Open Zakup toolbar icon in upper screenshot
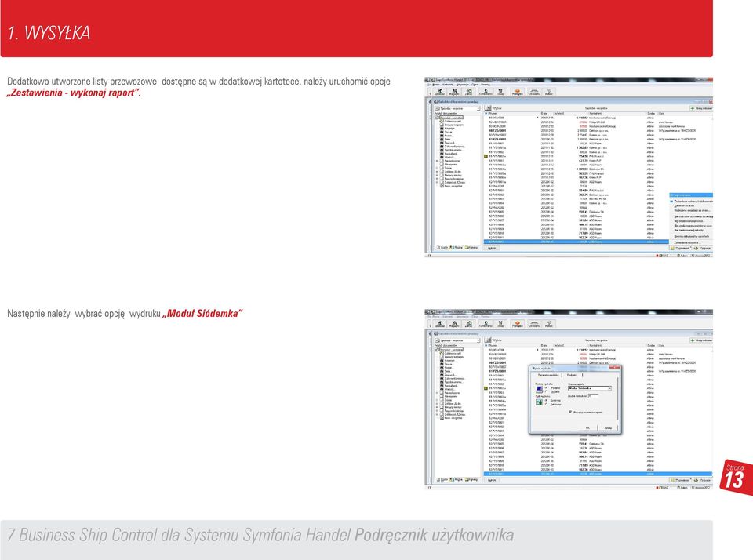The width and height of the screenshot is (753, 560). click(469, 91)
